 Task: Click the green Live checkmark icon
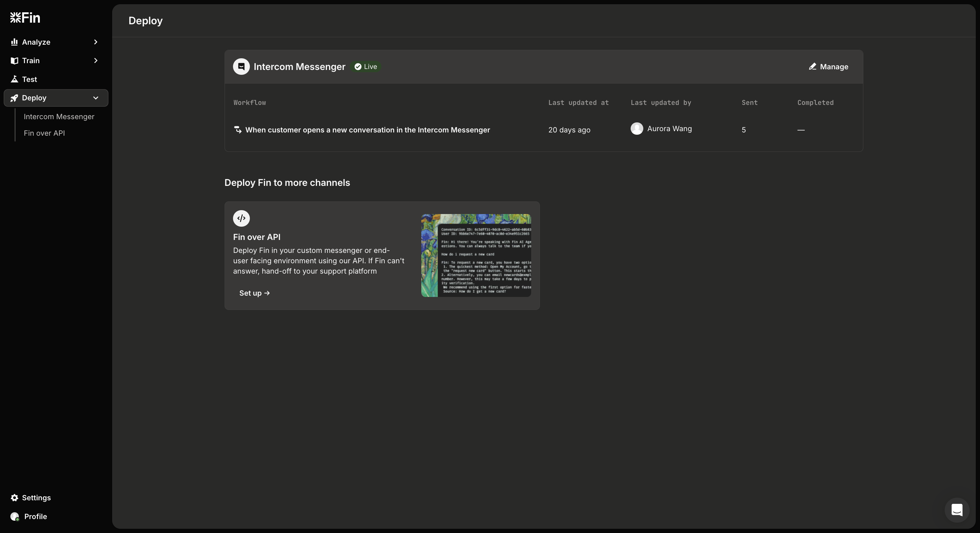pos(358,66)
